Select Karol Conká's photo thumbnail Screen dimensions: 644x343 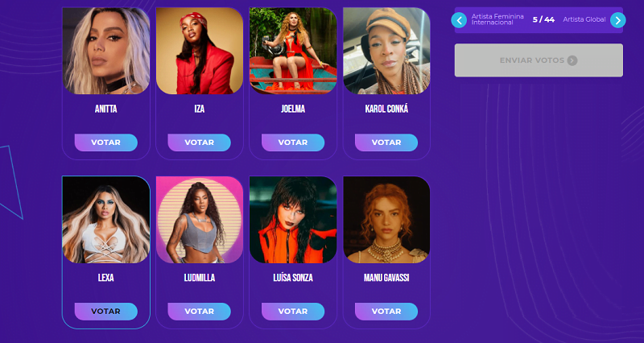[x=386, y=51]
